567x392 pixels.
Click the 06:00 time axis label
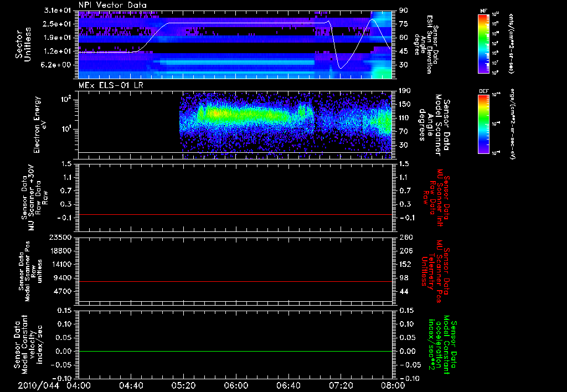pyautogui.click(x=236, y=385)
